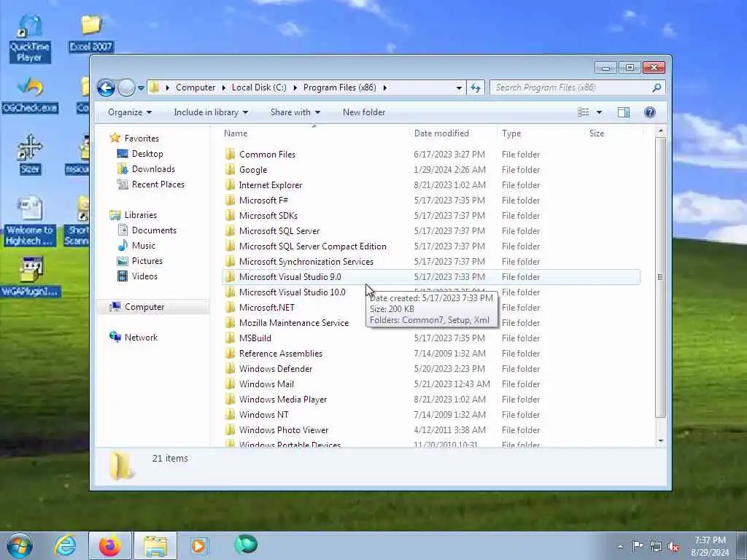
Task: Select the Windows Defender folder icon
Action: (x=230, y=368)
